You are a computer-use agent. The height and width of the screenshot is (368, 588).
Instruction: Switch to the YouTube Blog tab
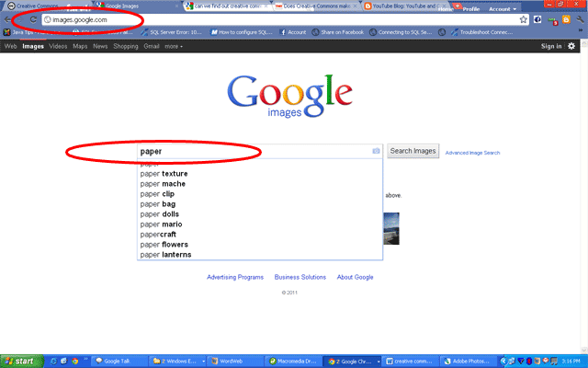pos(403,6)
